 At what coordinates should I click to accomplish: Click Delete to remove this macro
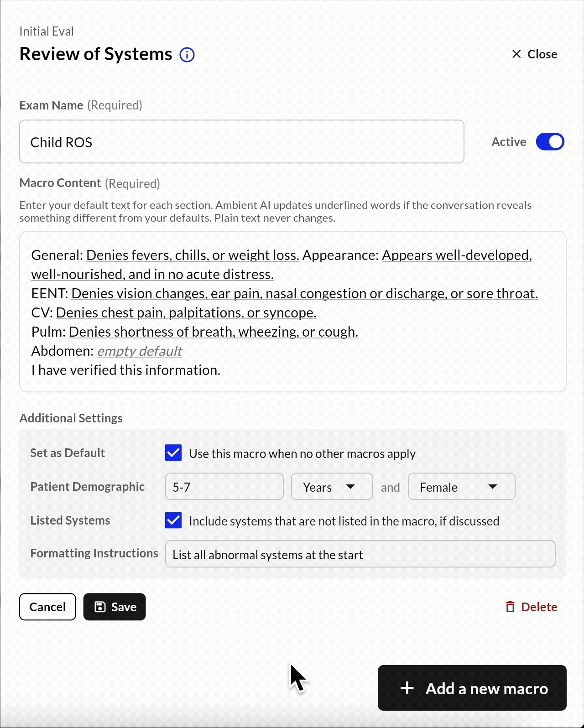click(539, 607)
